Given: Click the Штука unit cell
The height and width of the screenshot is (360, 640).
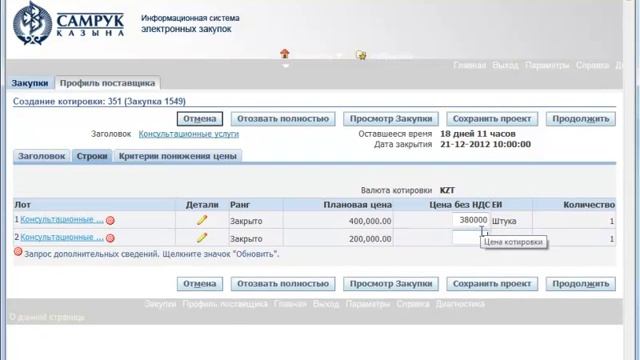Looking at the screenshot, I should click(x=504, y=221).
